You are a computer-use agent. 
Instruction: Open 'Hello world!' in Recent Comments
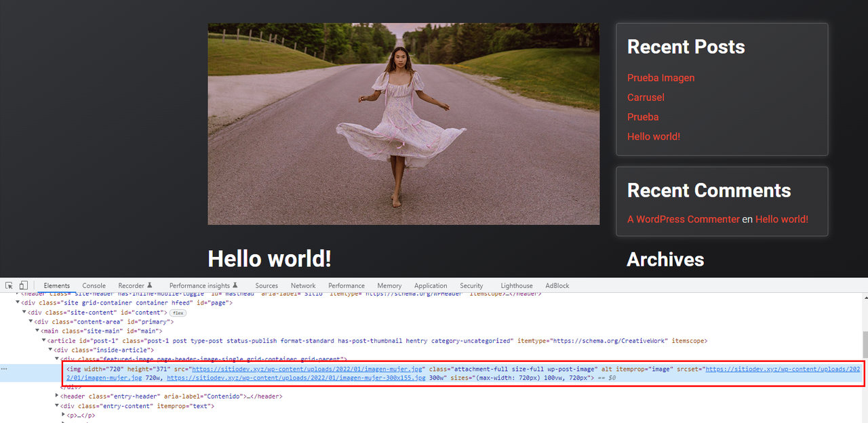(782, 219)
